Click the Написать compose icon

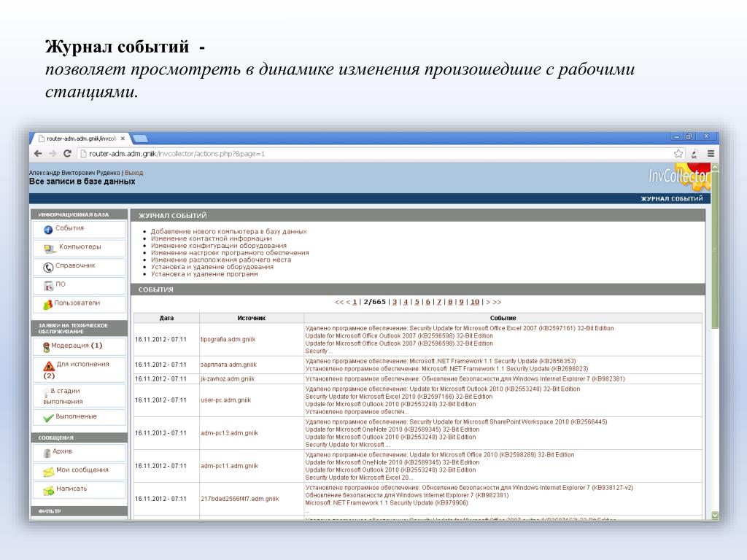click(49, 491)
